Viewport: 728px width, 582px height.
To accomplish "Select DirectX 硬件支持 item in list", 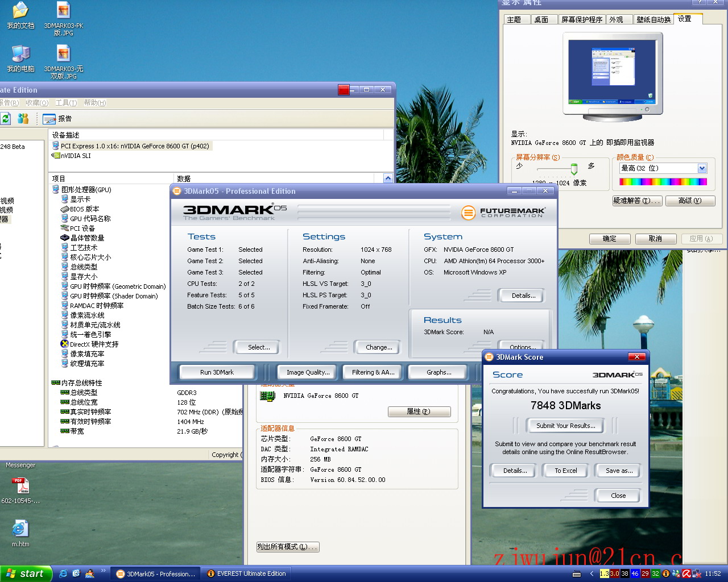I will pos(94,344).
